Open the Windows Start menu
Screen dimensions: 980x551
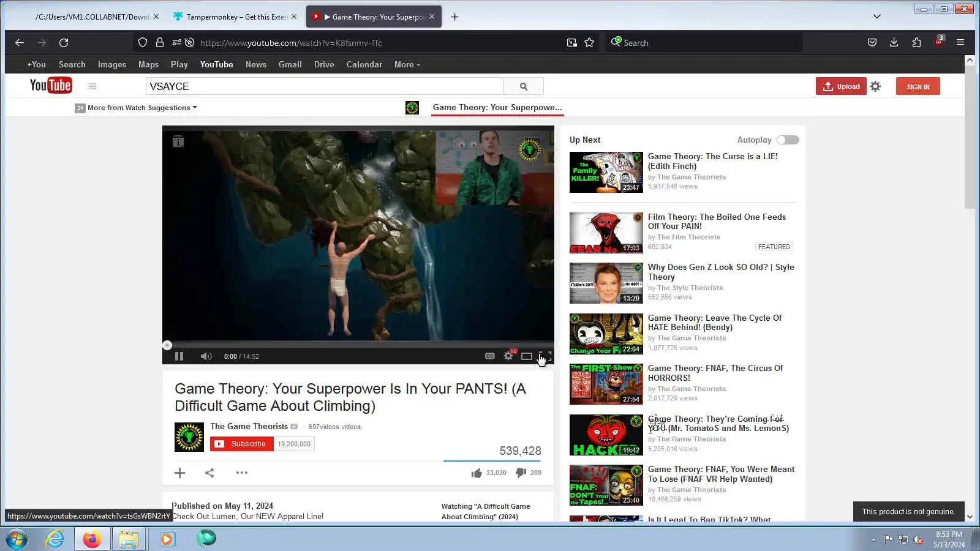17,539
